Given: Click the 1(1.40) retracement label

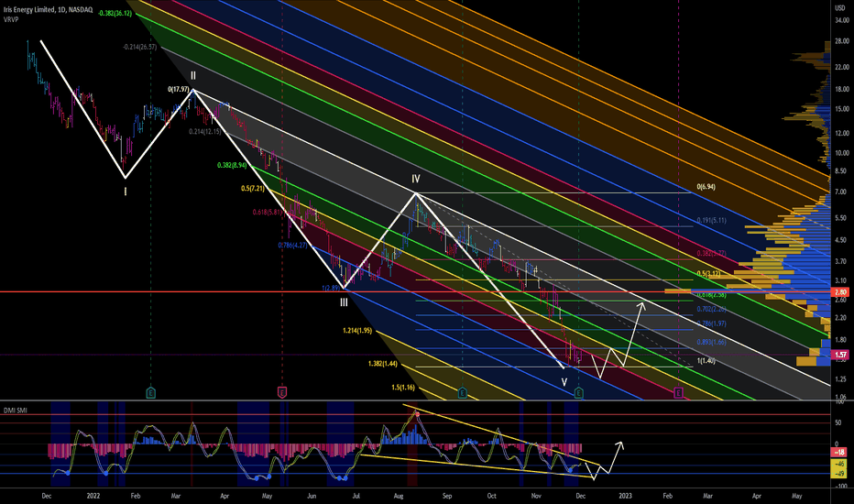Looking at the screenshot, I should pyautogui.click(x=706, y=361).
